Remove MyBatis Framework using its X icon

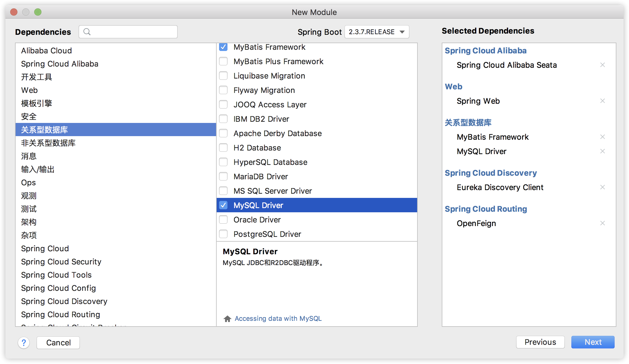(602, 137)
